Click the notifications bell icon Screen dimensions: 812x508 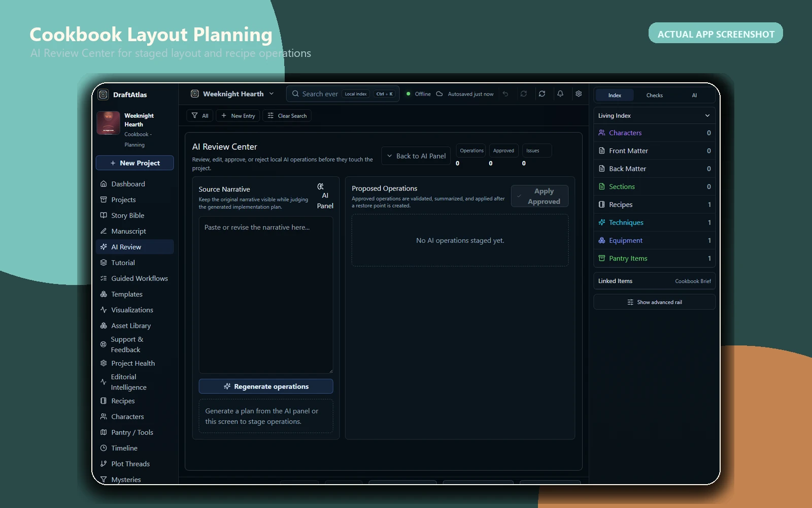pyautogui.click(x=560, y=94)
